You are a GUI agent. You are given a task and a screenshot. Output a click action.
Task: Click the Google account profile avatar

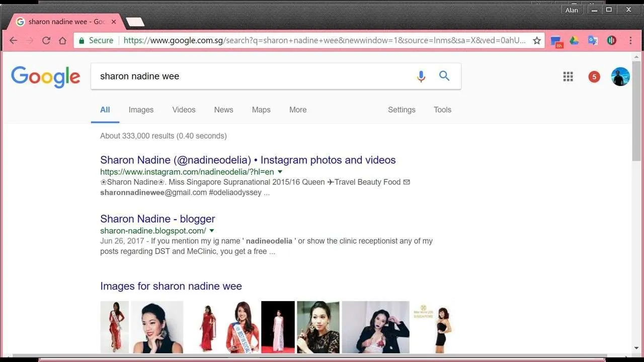[x=620, y=76]
